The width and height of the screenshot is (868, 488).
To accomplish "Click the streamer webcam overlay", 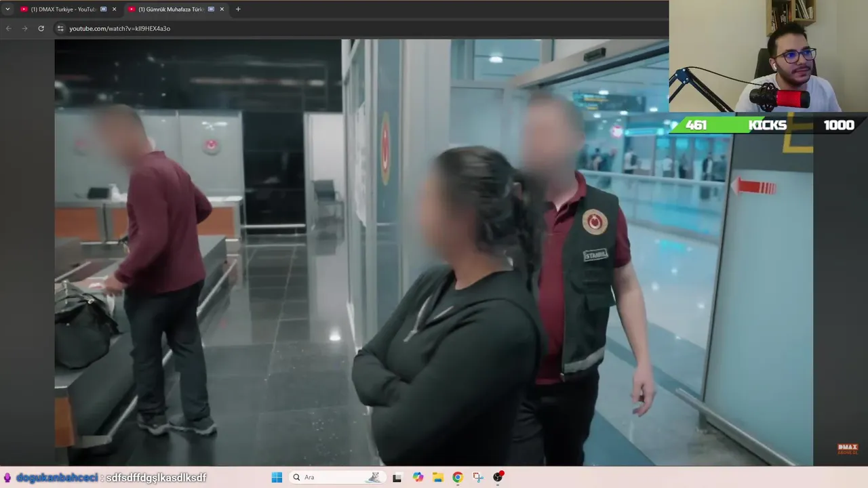I will point(768,56).
